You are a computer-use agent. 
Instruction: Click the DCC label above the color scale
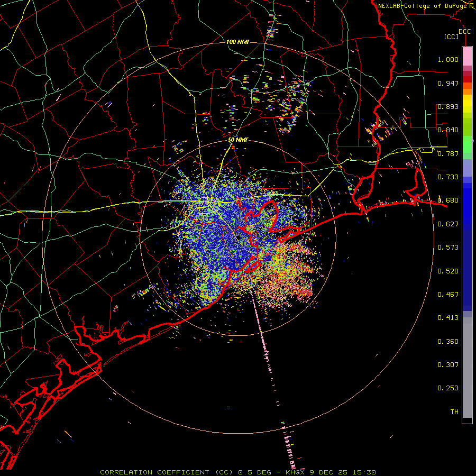(464, 32)
